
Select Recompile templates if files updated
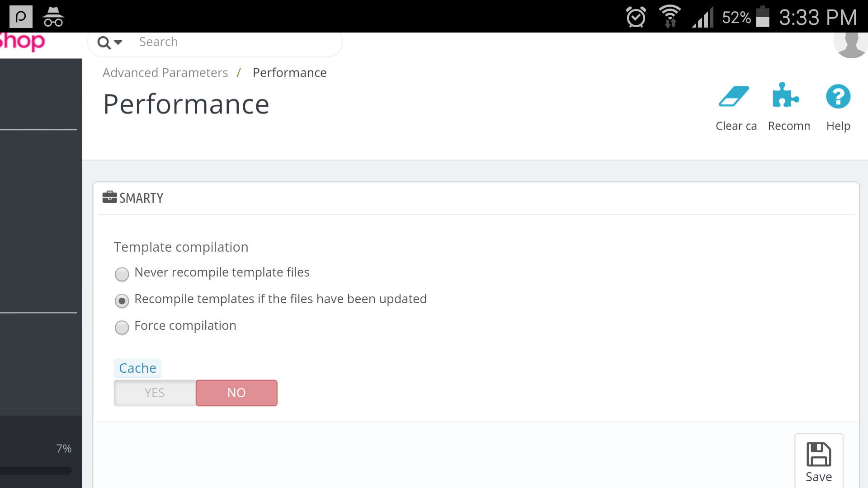coord(122,301)
